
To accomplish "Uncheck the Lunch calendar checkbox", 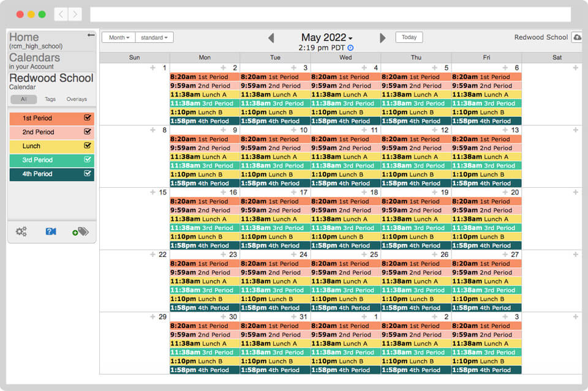I will (88, 146).
